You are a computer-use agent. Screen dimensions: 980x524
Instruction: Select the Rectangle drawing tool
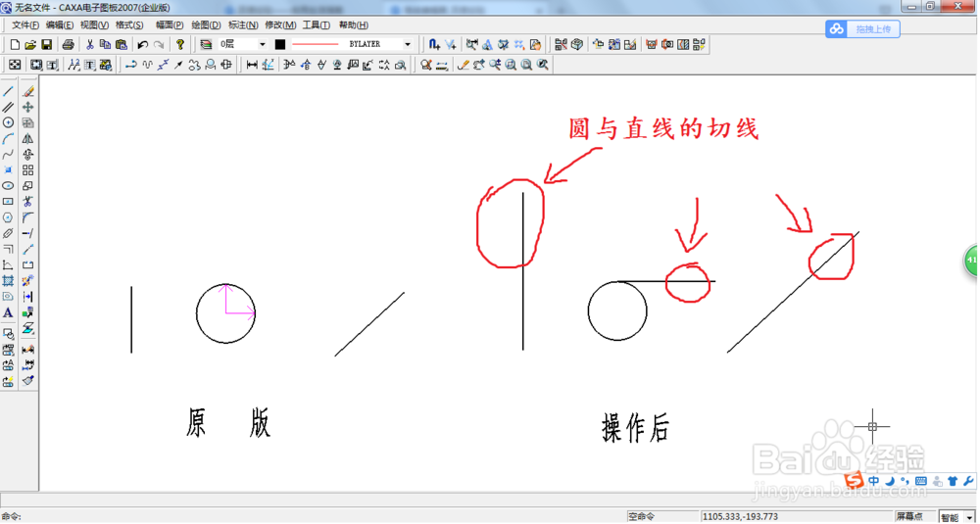(8, 202)
